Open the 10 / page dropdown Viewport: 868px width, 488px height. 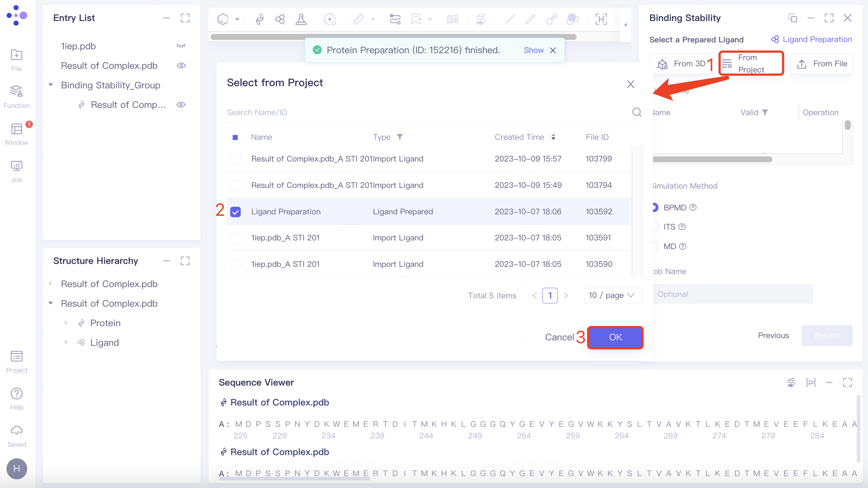tap(612, 295)
